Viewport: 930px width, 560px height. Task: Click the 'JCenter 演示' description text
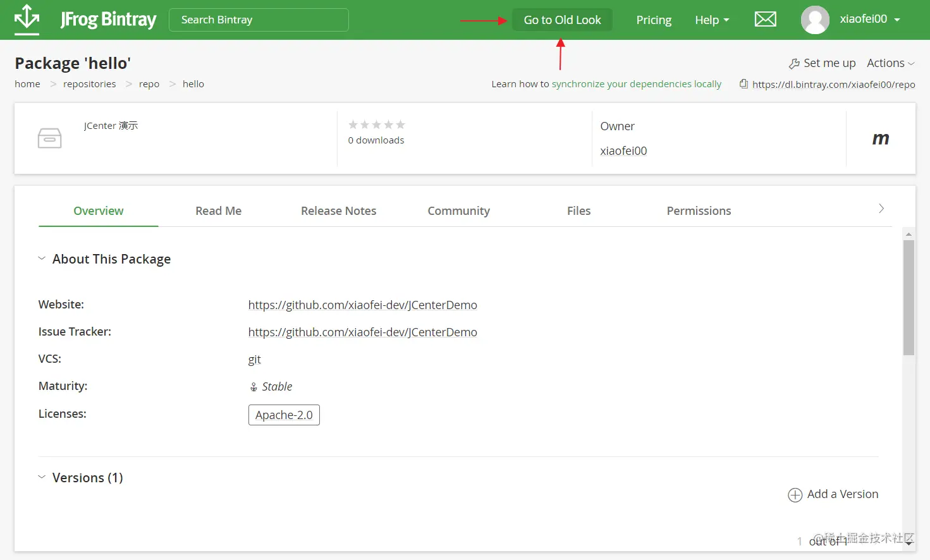111,126
